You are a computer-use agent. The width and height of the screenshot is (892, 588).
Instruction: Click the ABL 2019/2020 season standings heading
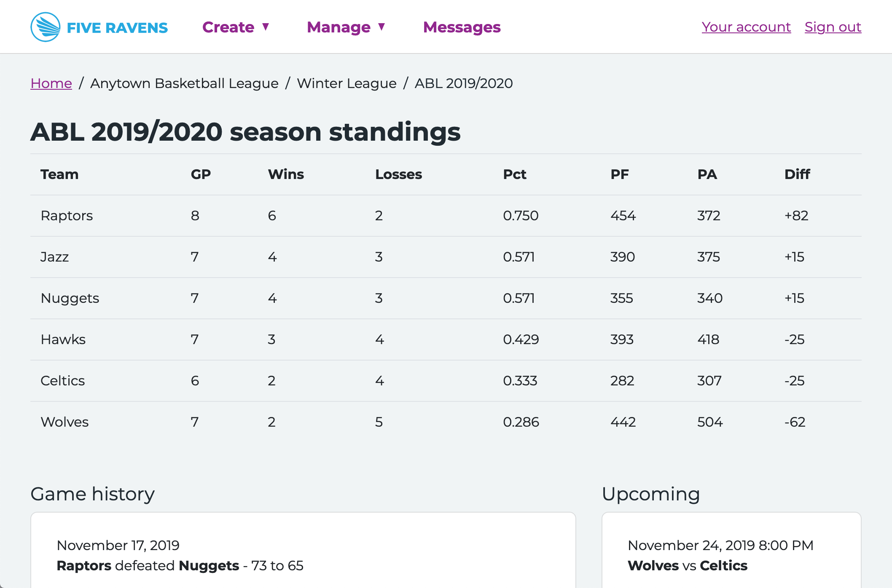coord(245,132)
